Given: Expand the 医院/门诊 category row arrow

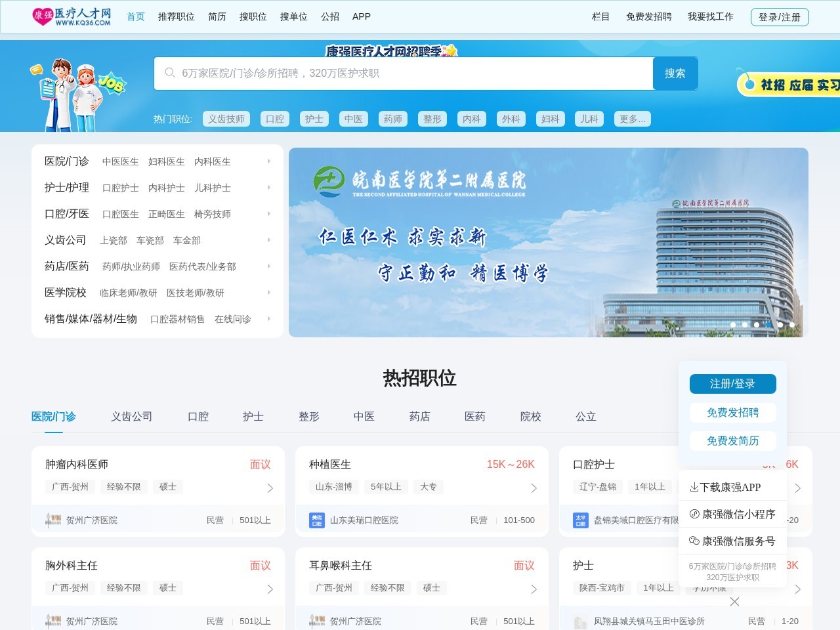Looking at the screenshot, I should tap(268, 161).
